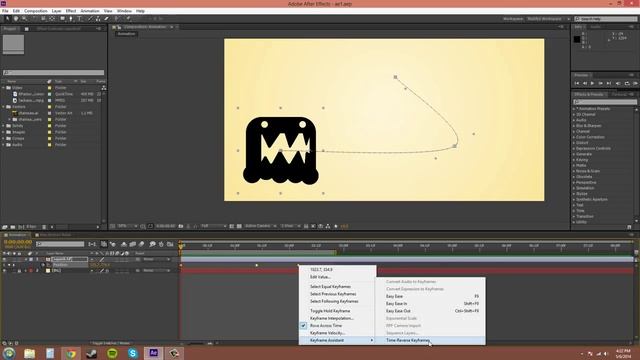640x360 pixels.
Task: Switch to the Effects & Presets tab
Action: pyautogui.click(x=588, y=94)
